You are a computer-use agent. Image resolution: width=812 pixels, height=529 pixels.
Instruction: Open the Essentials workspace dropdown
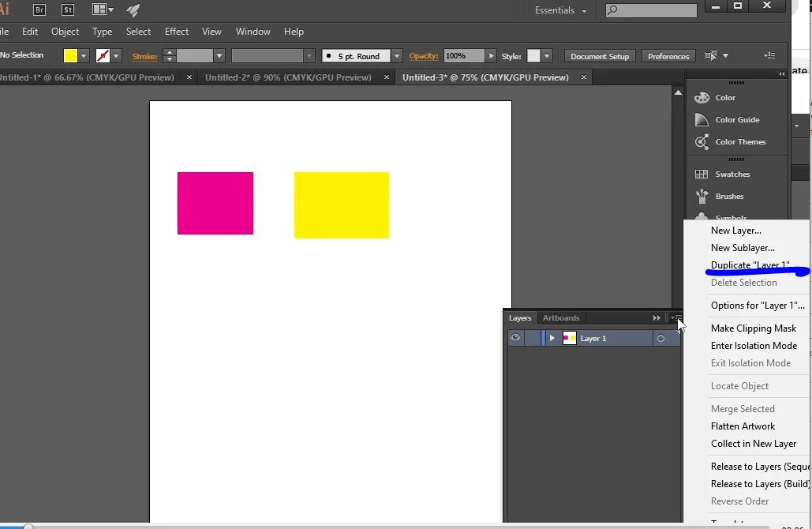point(560,10)
